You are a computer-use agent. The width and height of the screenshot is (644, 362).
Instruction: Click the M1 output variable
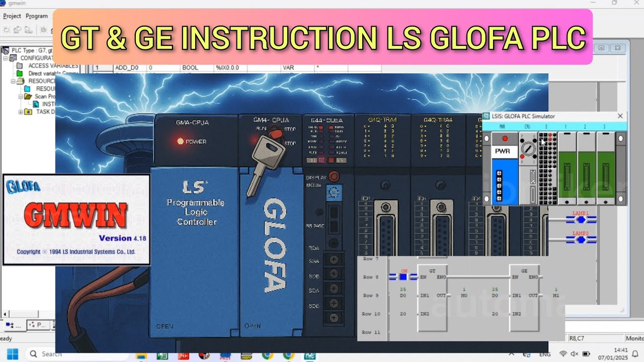556,296
